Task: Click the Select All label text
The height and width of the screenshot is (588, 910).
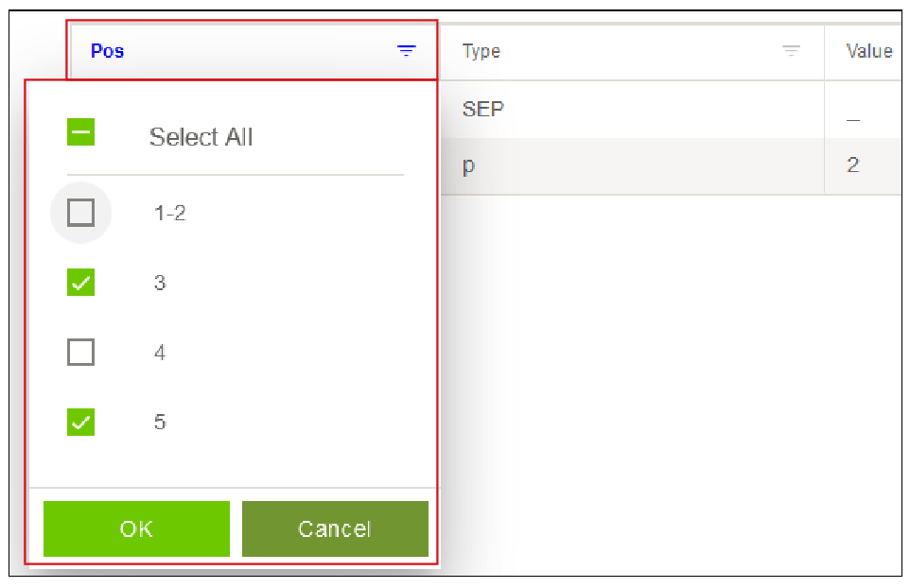Action: coord(201,137)
